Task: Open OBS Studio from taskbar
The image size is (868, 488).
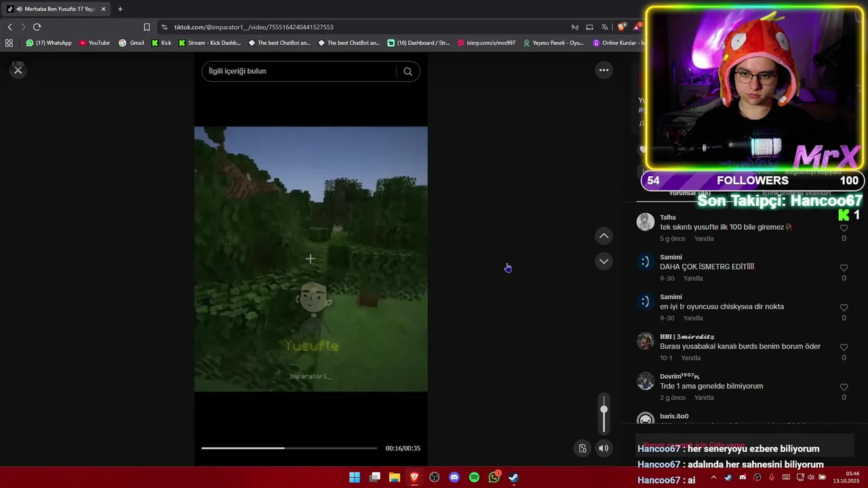Action: coord(434,477)
